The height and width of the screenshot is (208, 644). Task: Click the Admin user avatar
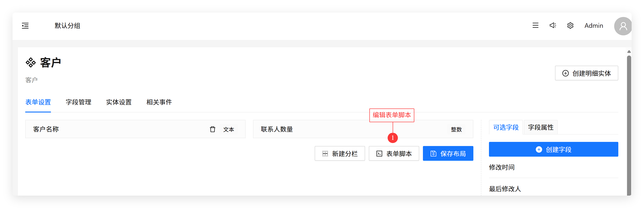point(622,26)
